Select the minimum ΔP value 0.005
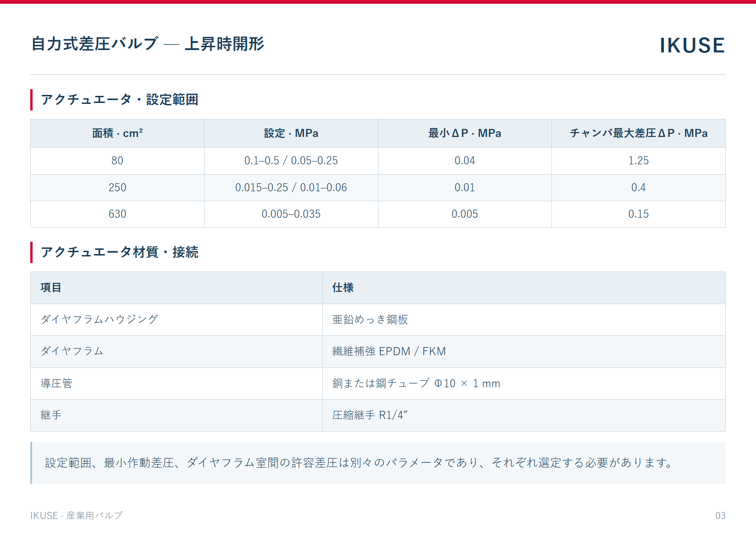The width and height of the screenshot is (756, 536). (x=465, y=214)
